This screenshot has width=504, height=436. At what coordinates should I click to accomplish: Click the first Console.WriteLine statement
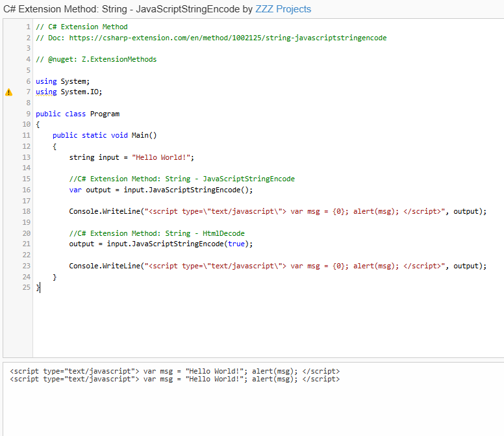[278, 211]
